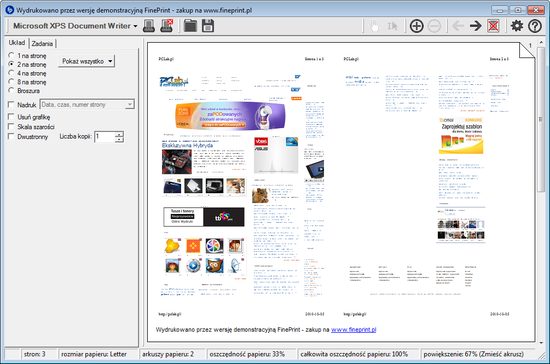Click the print-and-close printer icon
Screen dimensions: 550x364
click(167, 26)
